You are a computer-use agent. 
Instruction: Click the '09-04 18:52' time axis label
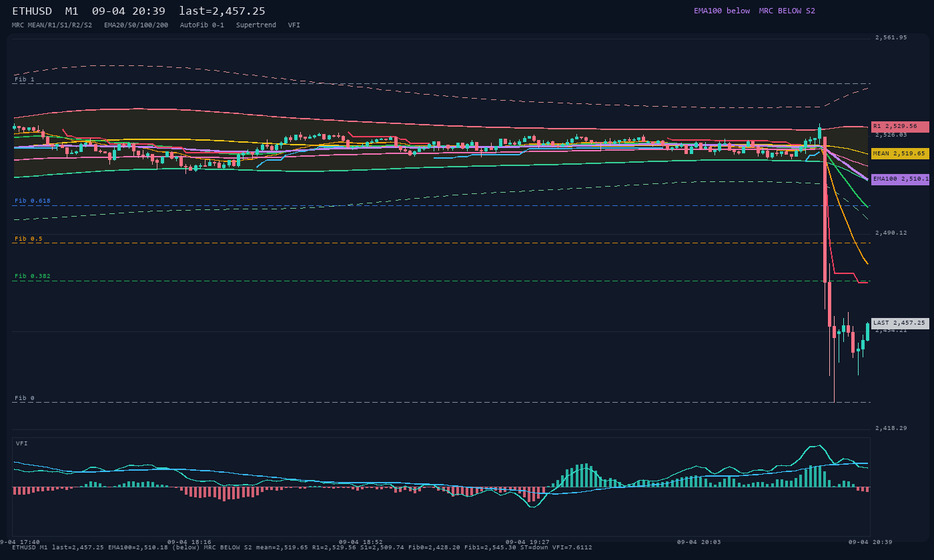[361, 542]
